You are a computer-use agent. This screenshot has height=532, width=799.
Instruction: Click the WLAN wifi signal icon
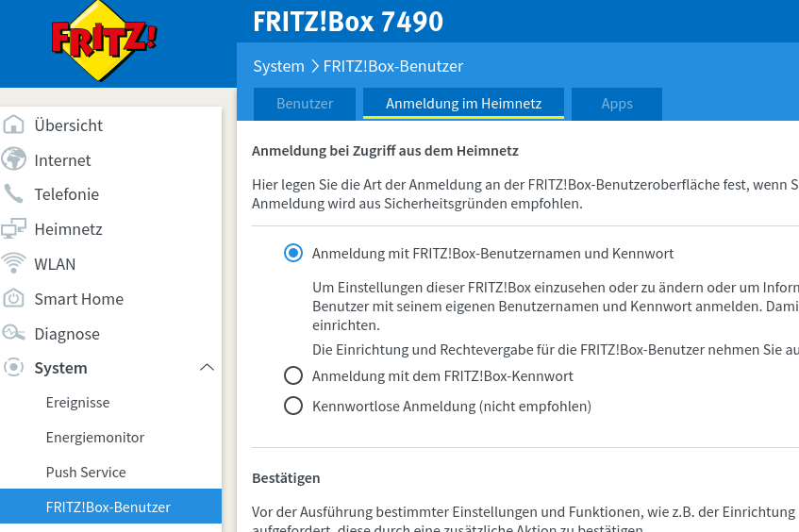click(13, 263)
